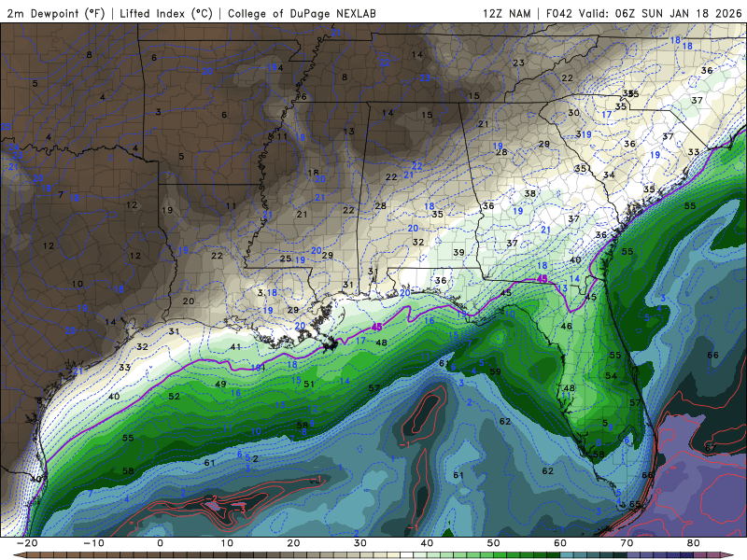Click the dewpoint value "39" in Alabama
The image size is (747, 560).
(458, 252)
